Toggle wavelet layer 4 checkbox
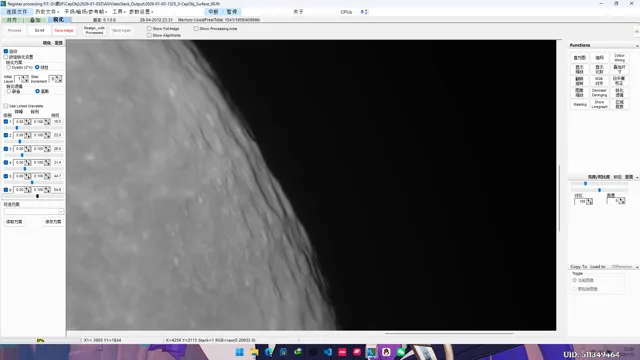The height and width of the screenshot is (360, 640). click(6, 162)
